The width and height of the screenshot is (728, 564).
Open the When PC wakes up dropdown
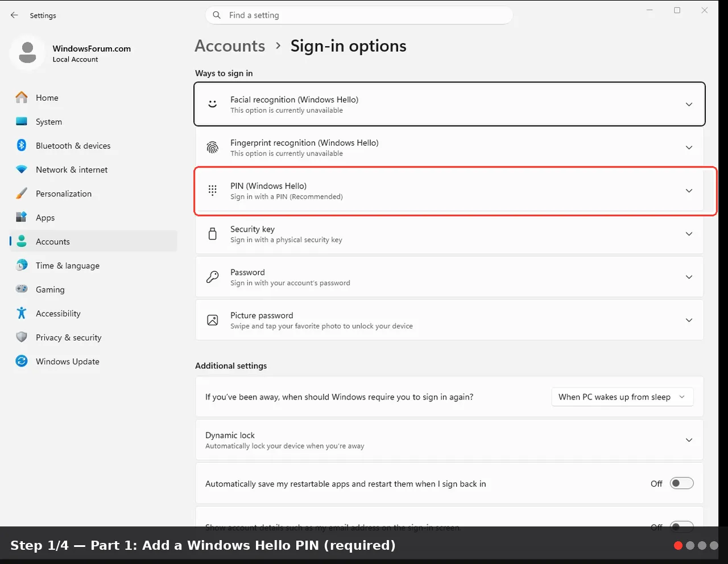[622, 397]
